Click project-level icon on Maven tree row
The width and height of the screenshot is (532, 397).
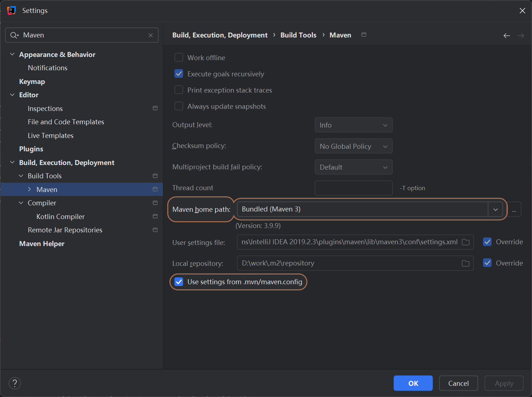(155, 189)
